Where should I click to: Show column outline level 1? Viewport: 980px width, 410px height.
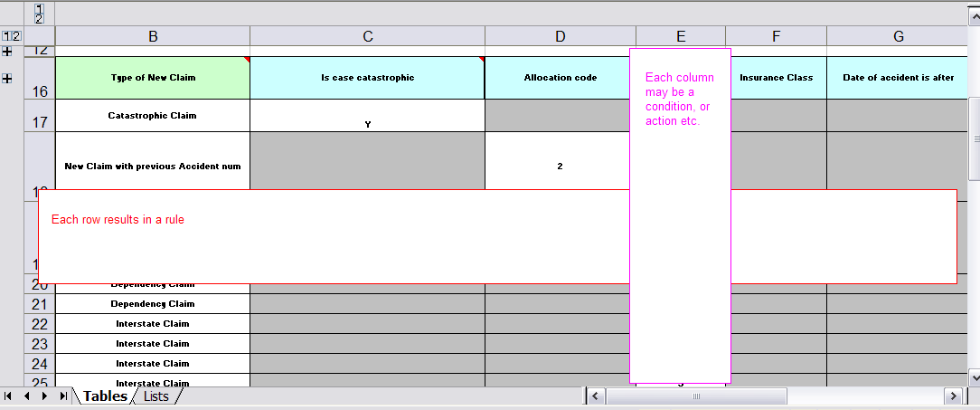pyautogui.click(x=39, y=8)
